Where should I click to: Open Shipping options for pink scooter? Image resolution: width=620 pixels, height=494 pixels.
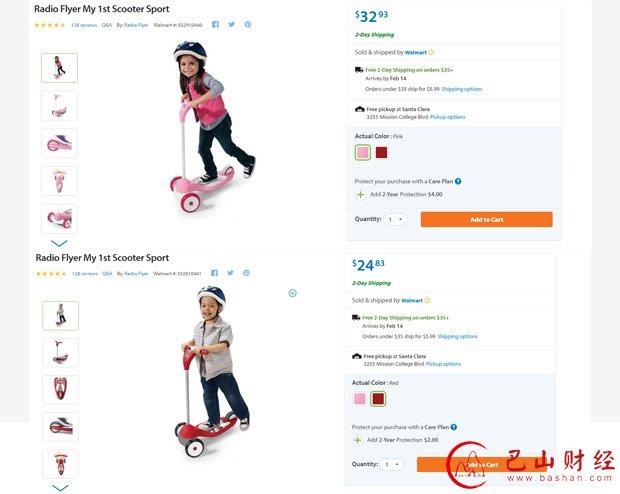(x=462, y=89)
